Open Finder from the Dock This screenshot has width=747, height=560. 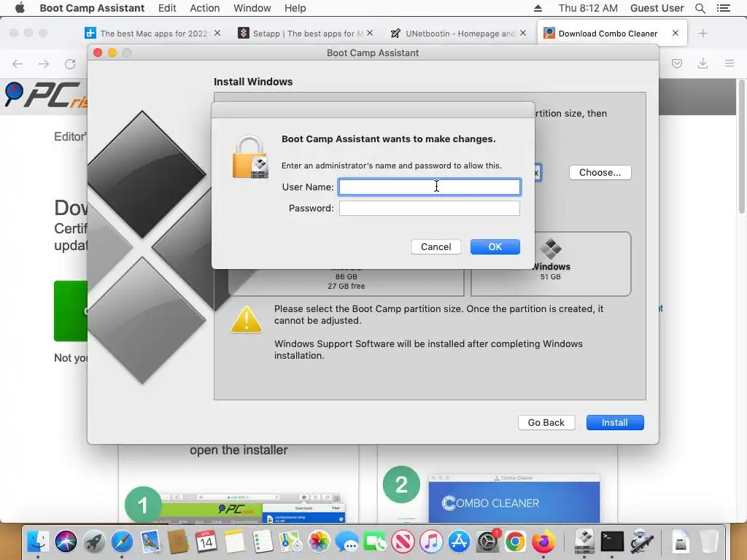point(38,542)
